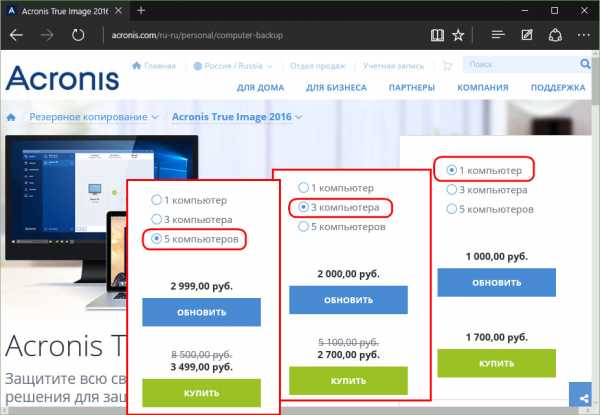This screenshot has width=600, height=415.
Task: Open the Hub lines icon
Action: (499, 35)
